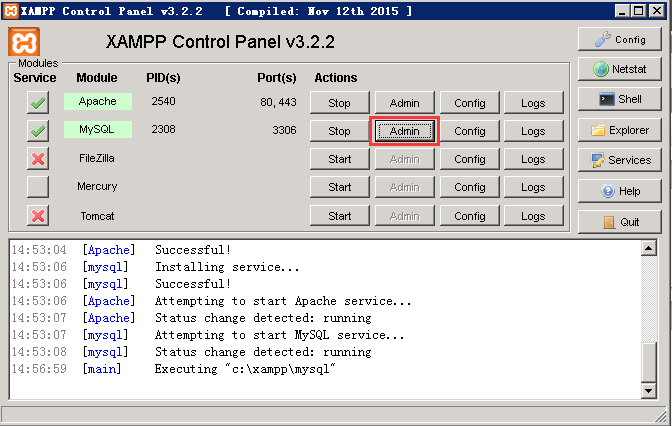Launch the Shell terminal
Viewport: 672px width, 426px height.
pyautogui.click(x=621, y=99)
